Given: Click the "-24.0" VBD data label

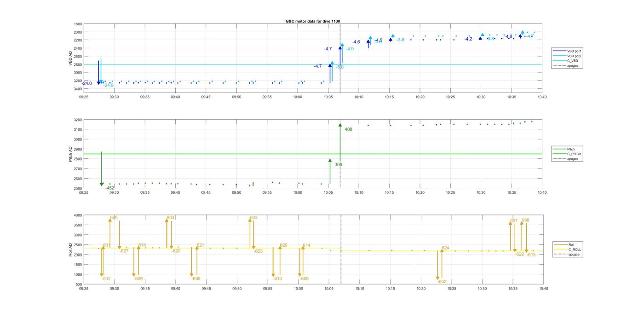Looking at the screenshot, I should pyautogui.click(x=87, y=83).
